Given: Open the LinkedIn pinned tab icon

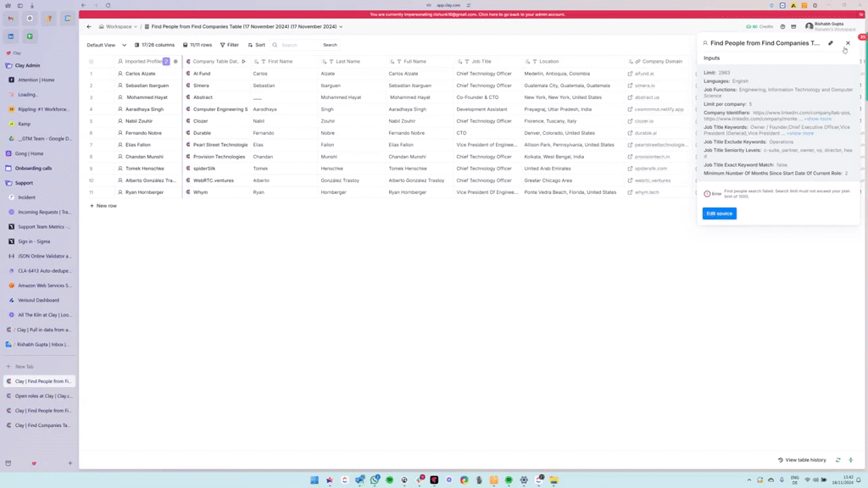Looking at the screenshot, I should pyautogui.click(x=11, y=36).
